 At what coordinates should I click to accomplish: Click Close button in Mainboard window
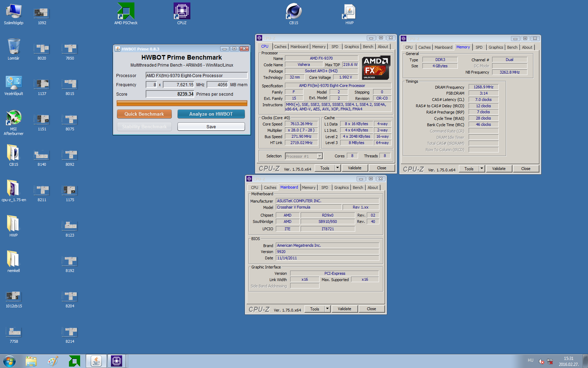point(371,309)
